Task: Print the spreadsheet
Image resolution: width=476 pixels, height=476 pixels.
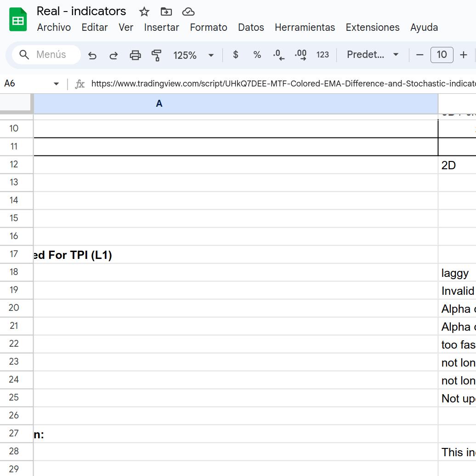Action: pos(135,55)
